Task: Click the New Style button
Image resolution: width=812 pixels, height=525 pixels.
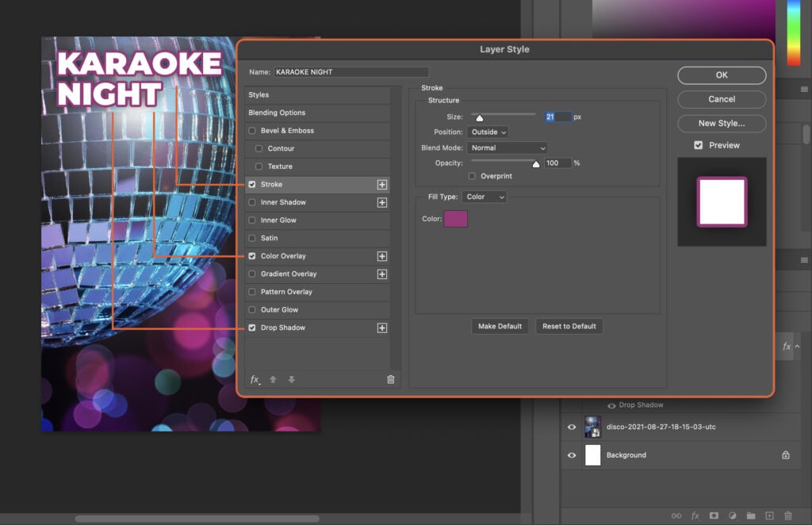Action: [721, 123]
